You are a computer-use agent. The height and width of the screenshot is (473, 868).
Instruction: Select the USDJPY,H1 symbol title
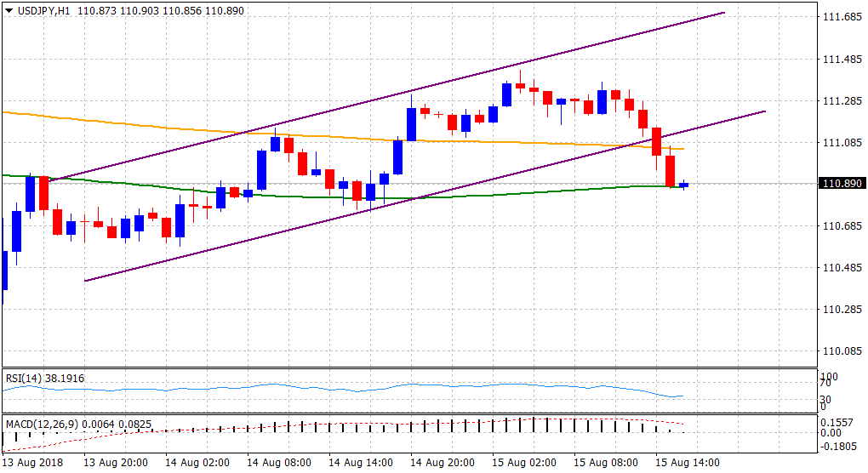click(x=43, y=9)
